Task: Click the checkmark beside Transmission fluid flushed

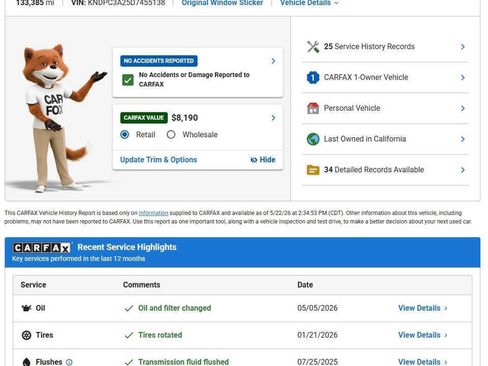Action: (129, 362)
